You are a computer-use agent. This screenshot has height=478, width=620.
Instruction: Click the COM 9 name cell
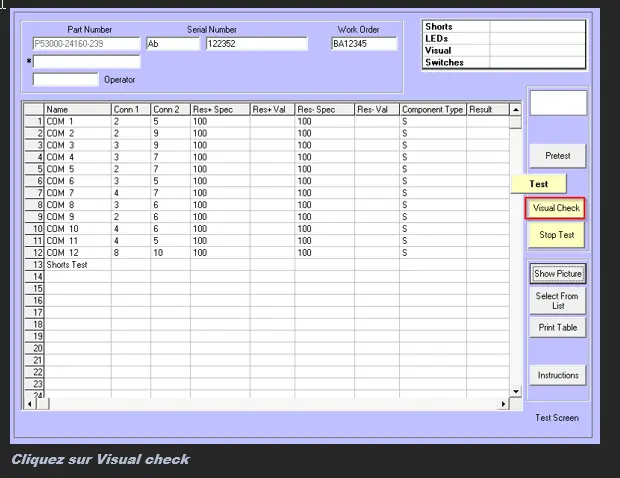tap(78, 217)
